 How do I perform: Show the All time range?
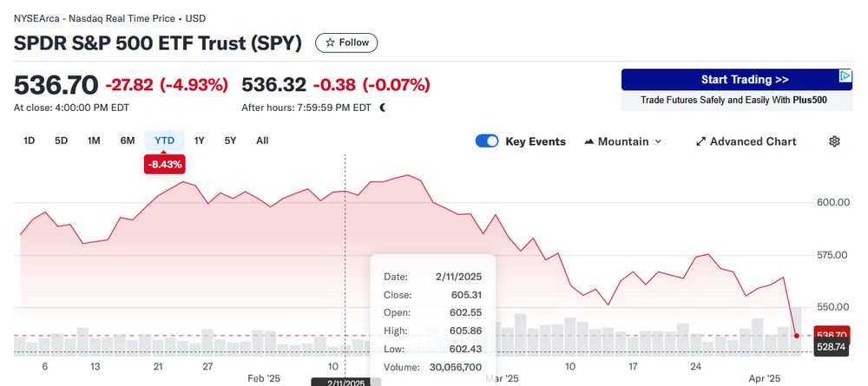tap(262, 141)
